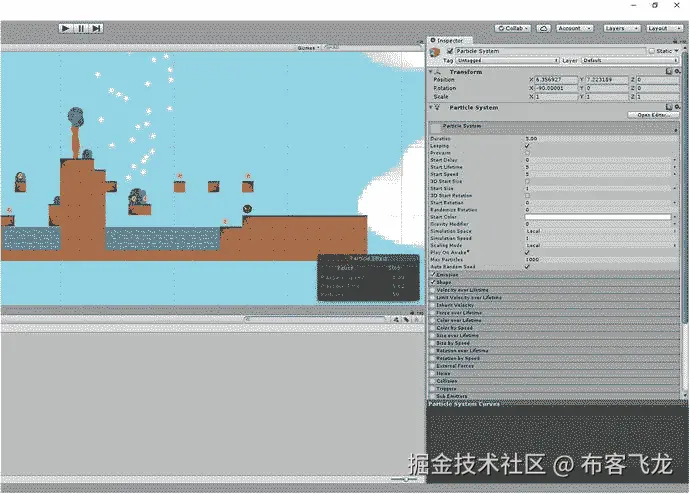The width and height of the screenshot is (690, 494).
Task: Open the Scaling Mode dropdown
Action: [x=601, y=245]
